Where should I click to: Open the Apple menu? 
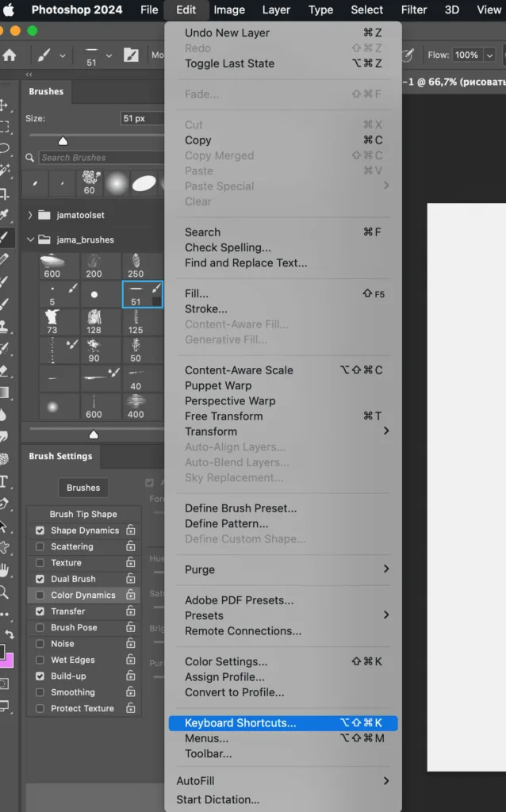click(8, 10)
